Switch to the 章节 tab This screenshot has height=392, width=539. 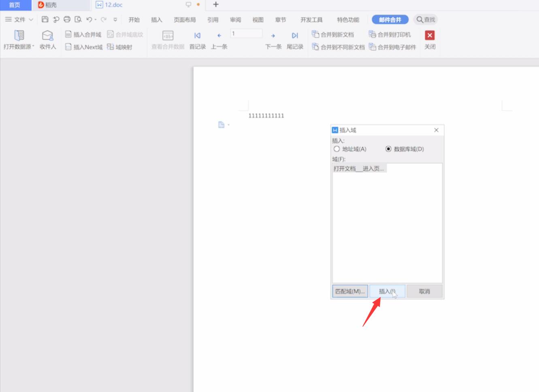281,19
